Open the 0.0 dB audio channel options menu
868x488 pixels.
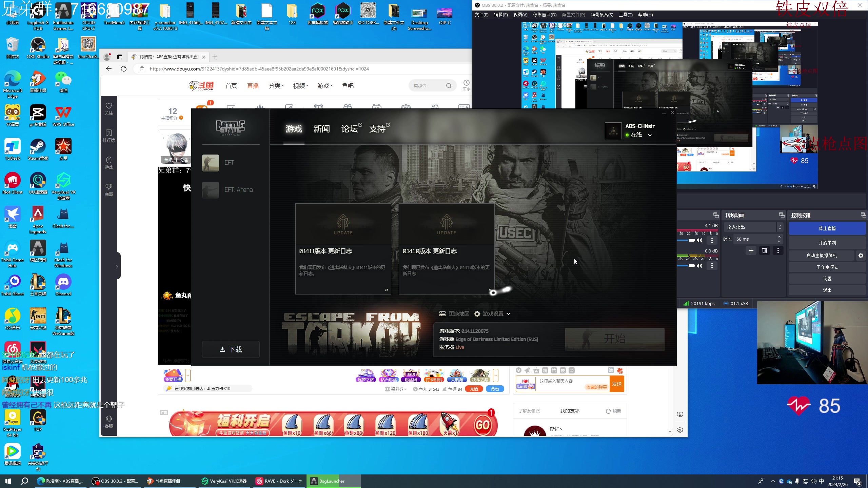[712, 266]
